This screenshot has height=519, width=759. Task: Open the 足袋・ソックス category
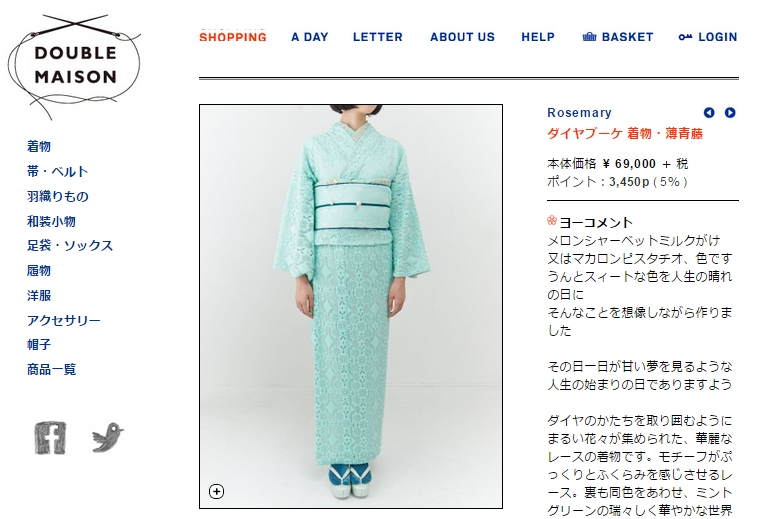tap(70, 245)
